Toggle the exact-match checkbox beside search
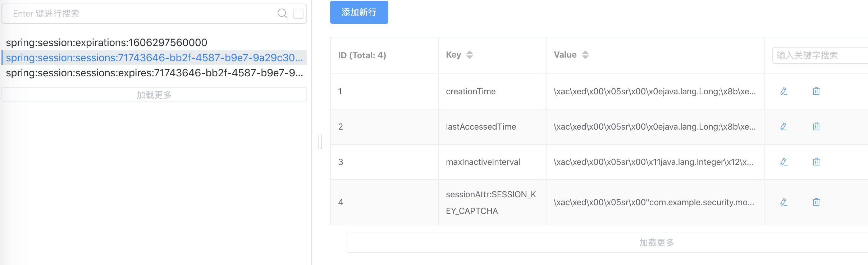868x265 pixels. coord(298,14)
